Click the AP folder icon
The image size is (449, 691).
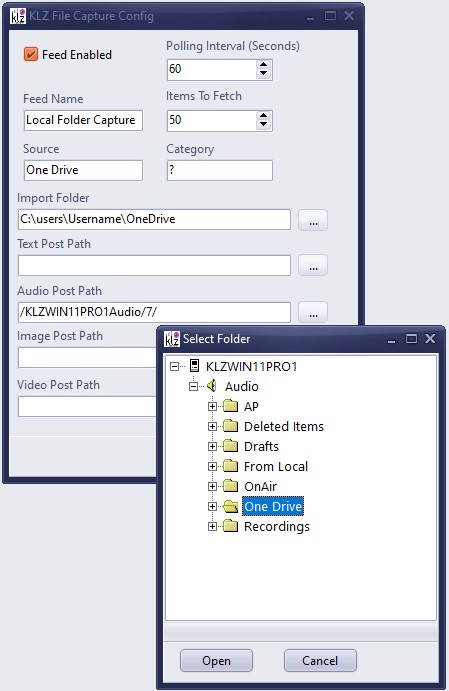(x=230, y=406)
